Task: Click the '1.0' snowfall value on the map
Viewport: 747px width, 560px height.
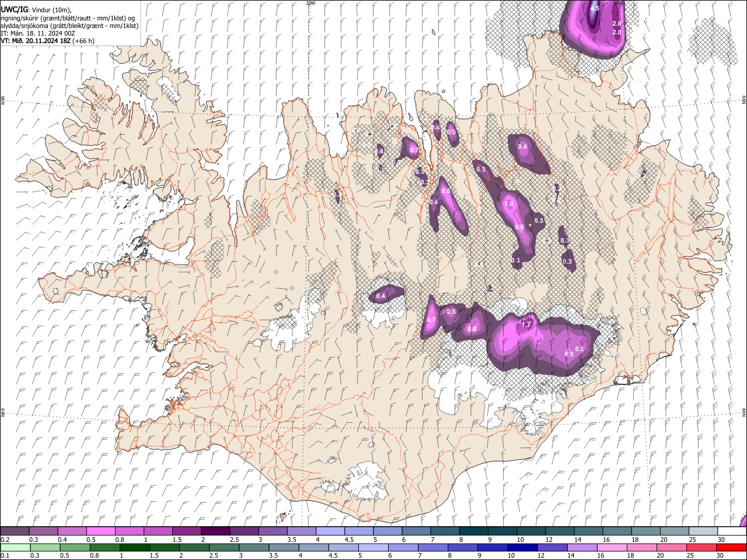Action: coord(509,204)
